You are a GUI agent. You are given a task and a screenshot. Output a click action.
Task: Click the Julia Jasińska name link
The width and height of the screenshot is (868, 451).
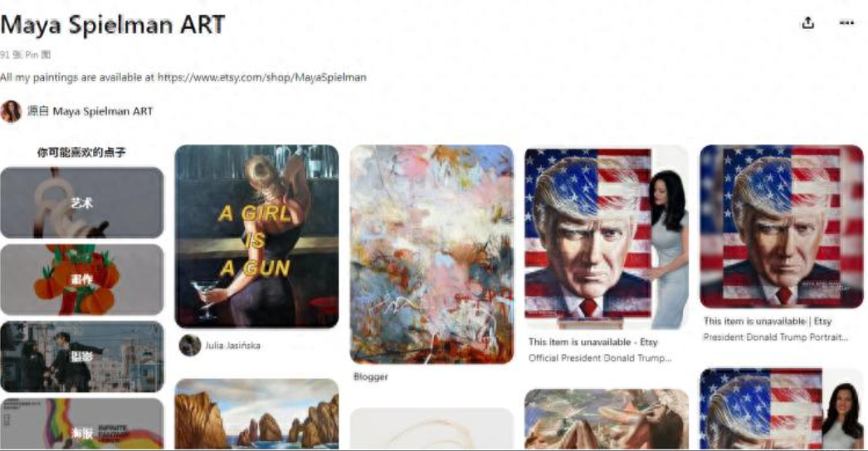(x=232, y=346)
